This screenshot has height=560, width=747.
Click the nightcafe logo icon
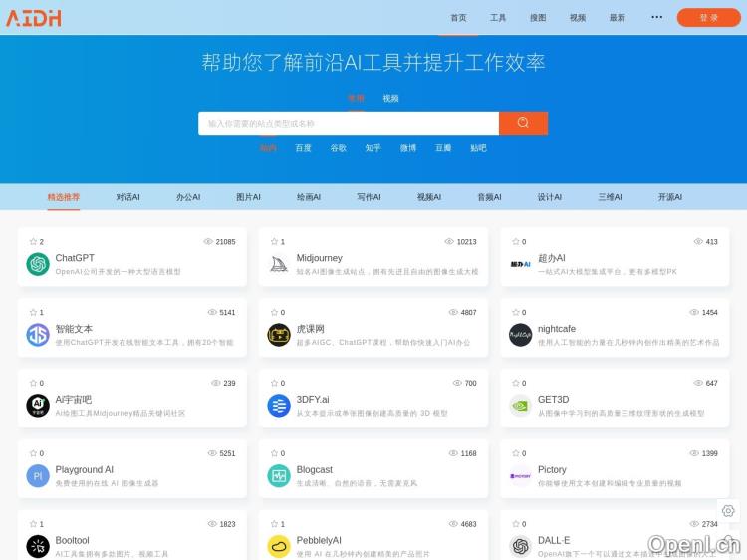point(520,335)
